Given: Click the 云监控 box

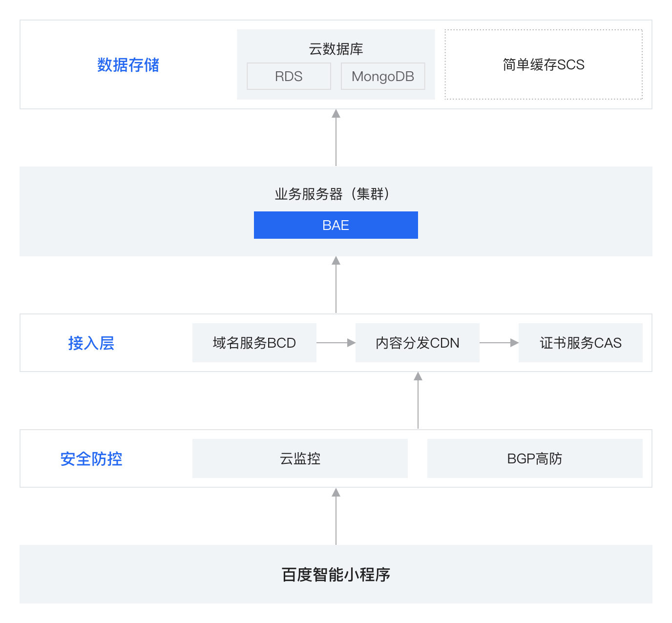Looking at the screenshot, I should 300,458.
